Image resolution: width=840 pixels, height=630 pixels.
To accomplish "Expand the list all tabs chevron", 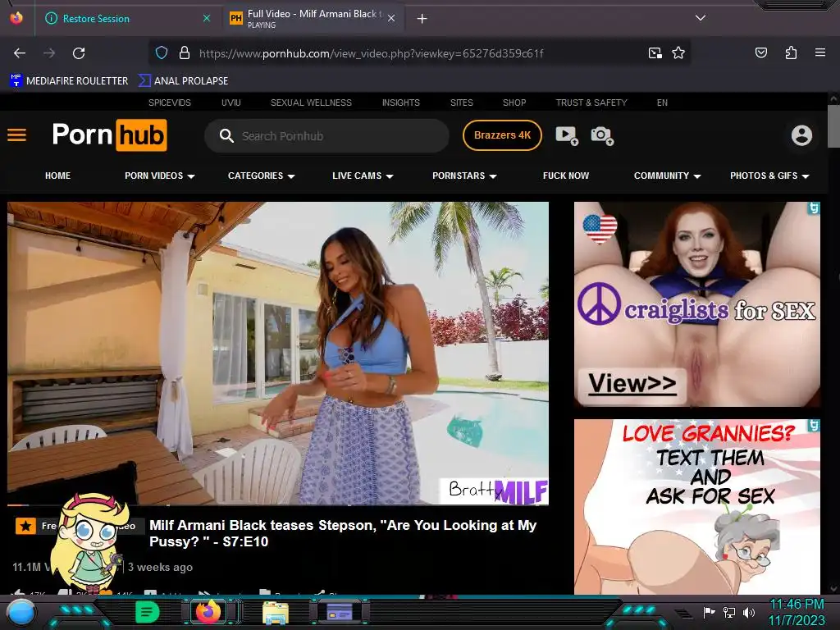I will point(701,18).
